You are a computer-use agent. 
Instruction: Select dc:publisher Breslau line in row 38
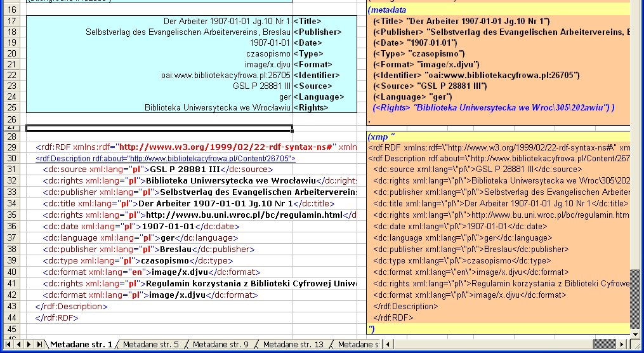pyautogui.click(x=148, y=250)
